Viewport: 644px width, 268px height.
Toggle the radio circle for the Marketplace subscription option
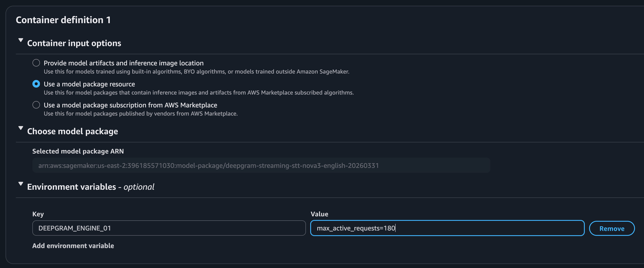coord(36,105)
